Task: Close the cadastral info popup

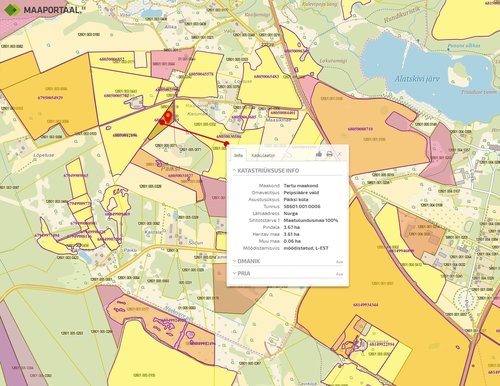Action: pos(340,154)
